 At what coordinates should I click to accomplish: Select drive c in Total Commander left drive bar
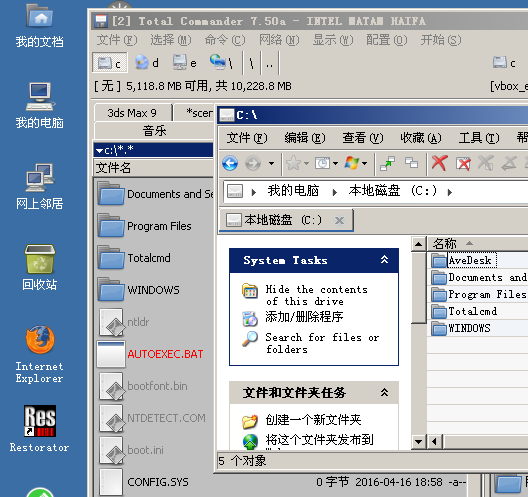pos(110,62)
